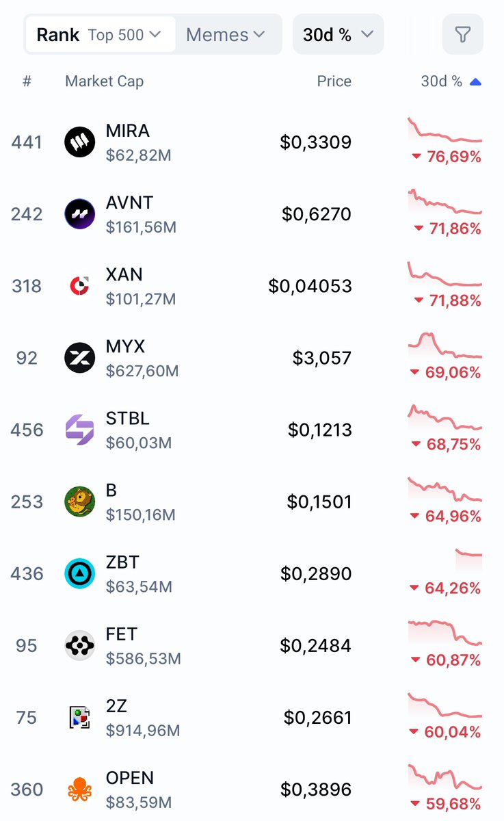Image resolution: width=504 pixels, height=821 pixels.
Task: Toggle sort by 30d % column header
Action: point(451,81)
